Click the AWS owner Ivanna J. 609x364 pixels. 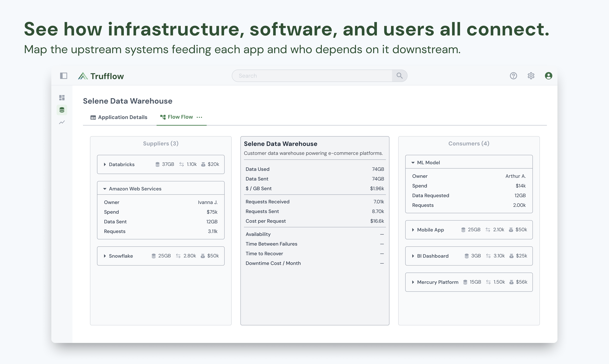coord(208,202)
